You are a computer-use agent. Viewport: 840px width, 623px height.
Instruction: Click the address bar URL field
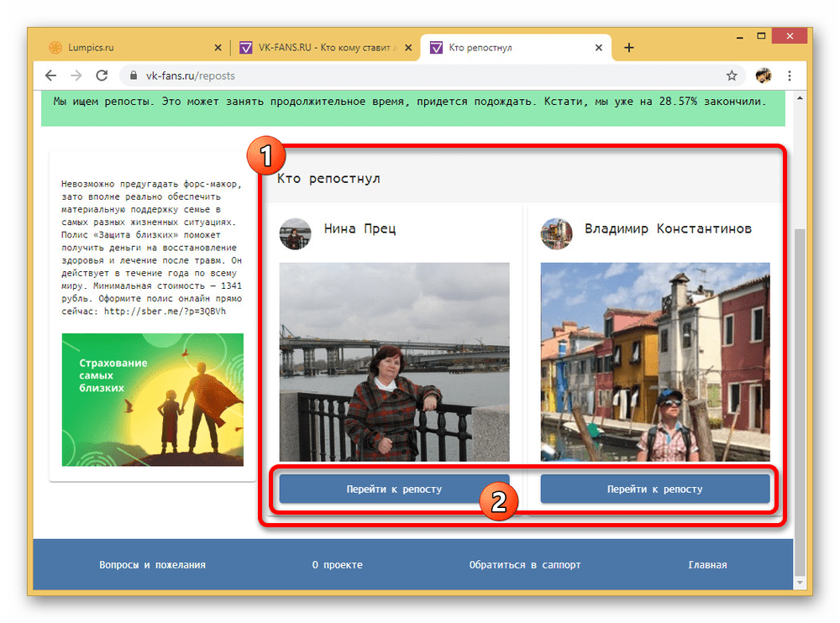tap(420, 76)
